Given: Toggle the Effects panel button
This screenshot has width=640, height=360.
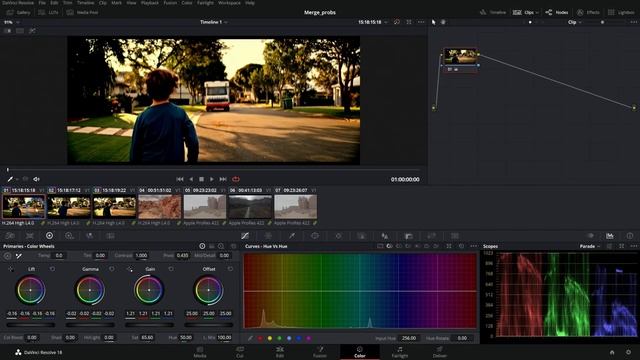Looking at the screenshot, I should [x=588, y=13].
